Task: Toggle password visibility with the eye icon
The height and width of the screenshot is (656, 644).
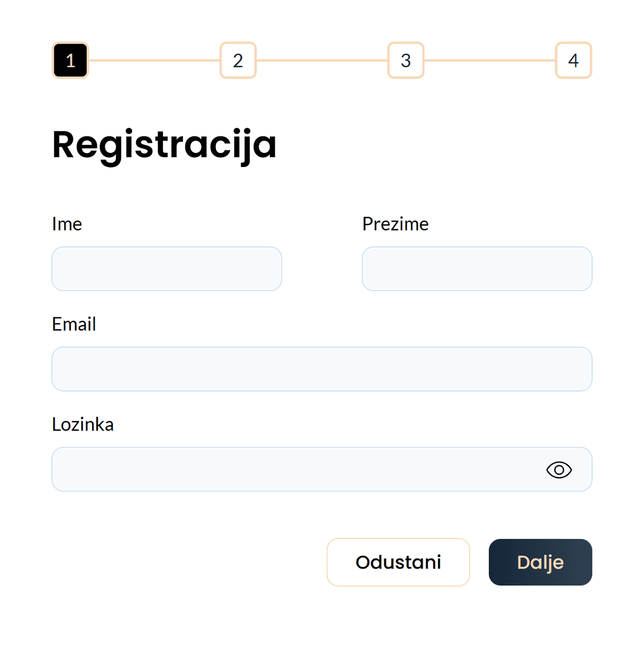Action: [x=559, y=469]
